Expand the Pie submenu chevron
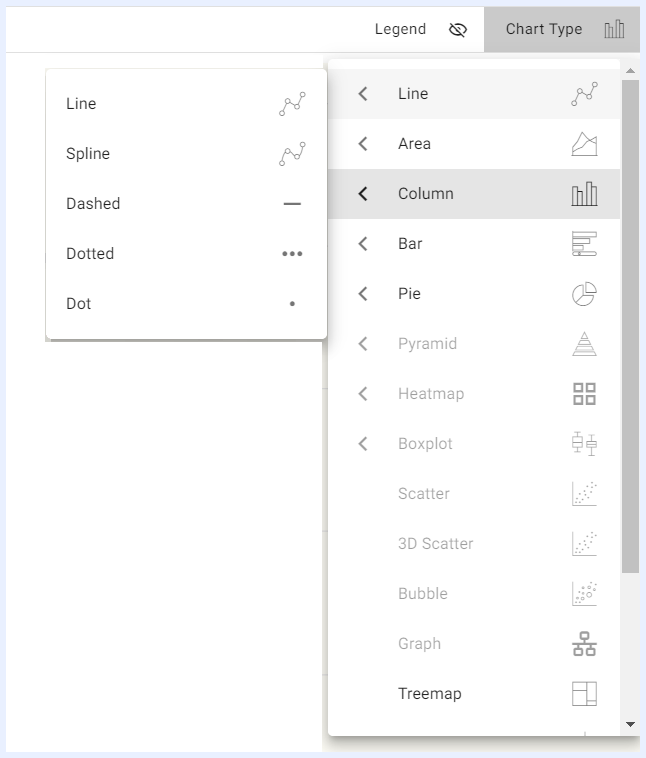646x758 pixels. (363, 294)
